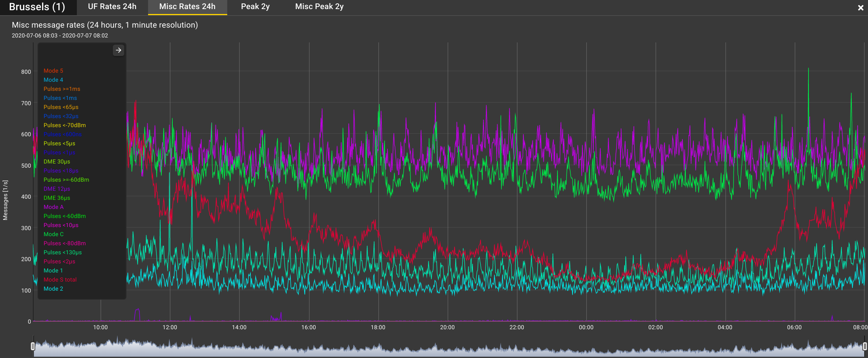Viewport: 868px width, 358px height.
Task: Hide the Mode A trace
Action: point(53,207)
